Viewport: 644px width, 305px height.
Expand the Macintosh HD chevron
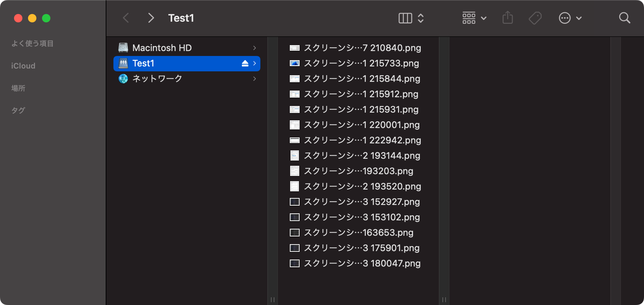[x=254, y=48]
